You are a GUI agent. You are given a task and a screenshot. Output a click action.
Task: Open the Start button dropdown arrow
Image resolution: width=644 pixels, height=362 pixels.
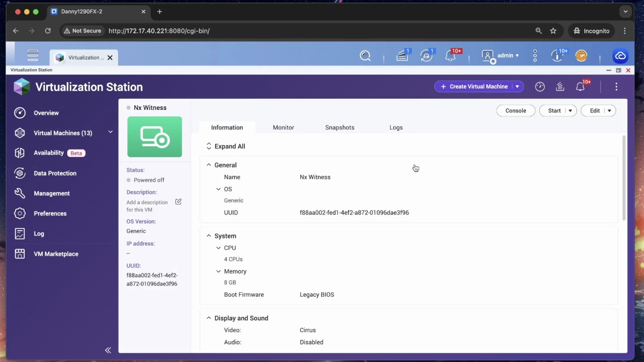point(570,111)
